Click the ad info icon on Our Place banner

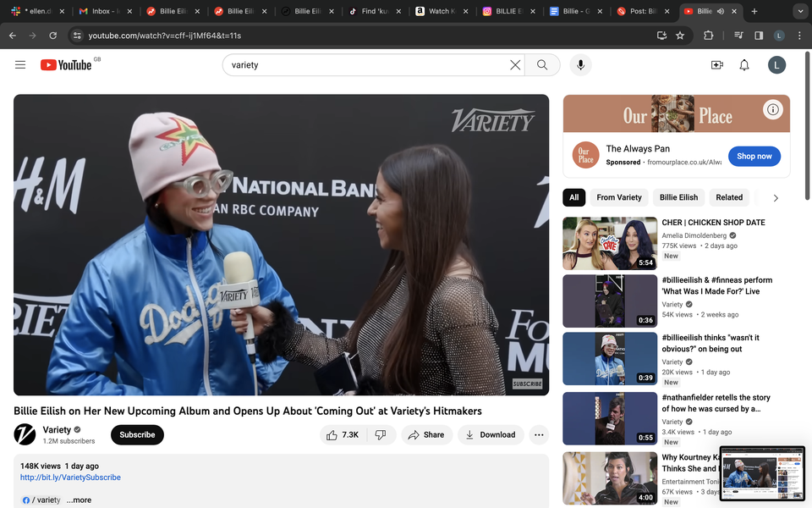(x=772, y=109)
